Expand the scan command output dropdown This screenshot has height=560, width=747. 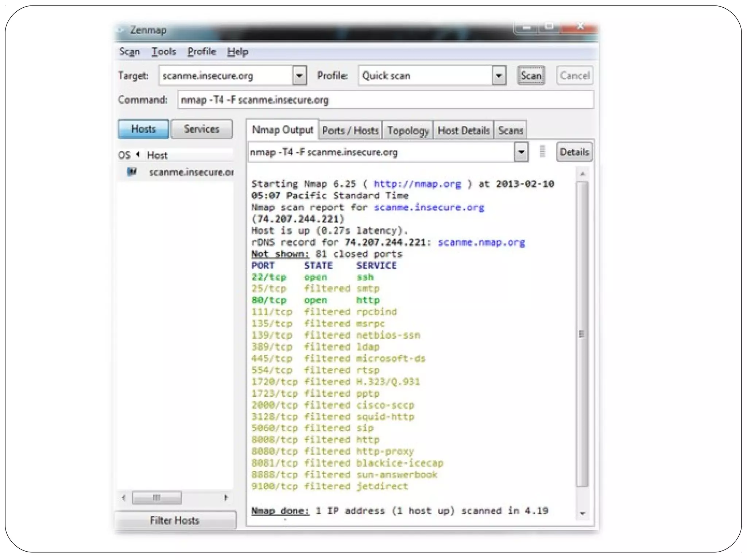coord(521,152)
